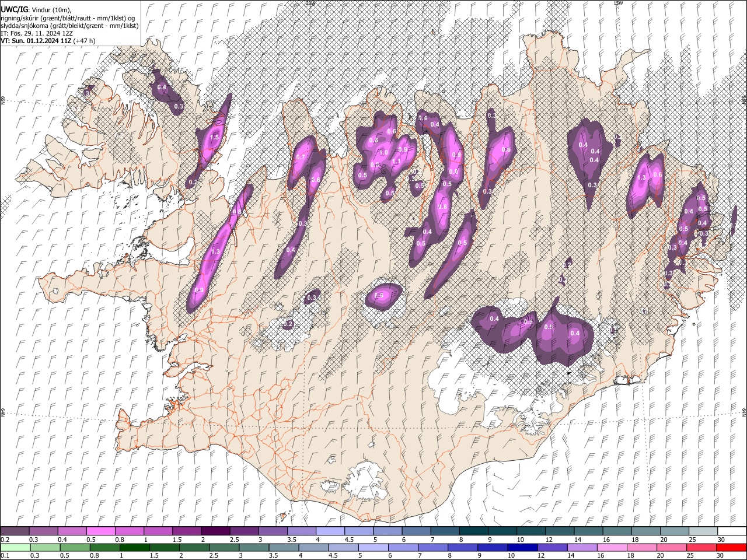747x560 pixels.
Task: Click the 'Vindur (10m)' header text
Action: click(50, 10)
